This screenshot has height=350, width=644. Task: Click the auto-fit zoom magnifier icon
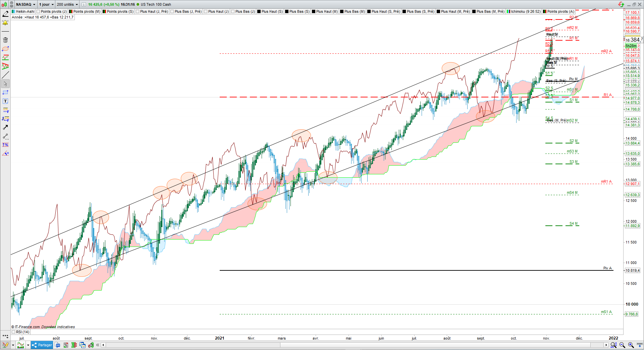pos(614,345)
